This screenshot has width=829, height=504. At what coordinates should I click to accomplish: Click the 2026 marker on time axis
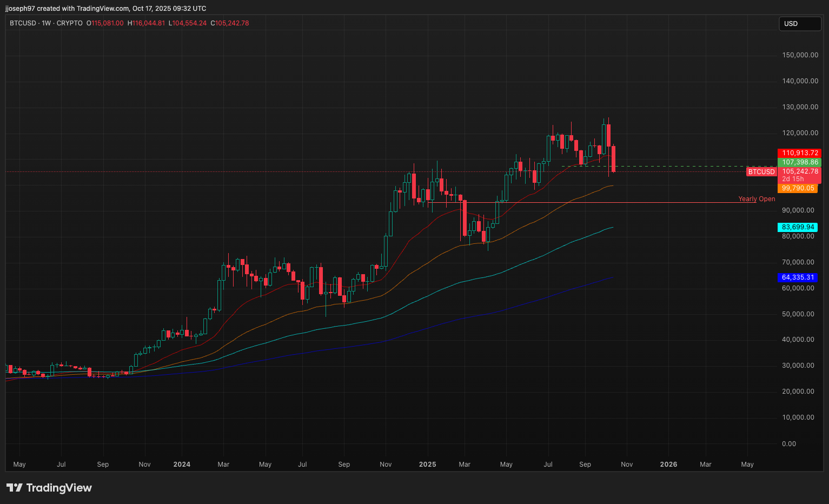pyautogui.click(x=668, y=465)
